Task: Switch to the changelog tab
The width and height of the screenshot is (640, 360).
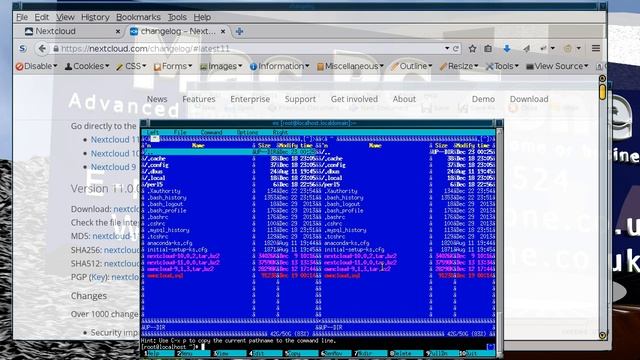Action: tap(178, 31)
